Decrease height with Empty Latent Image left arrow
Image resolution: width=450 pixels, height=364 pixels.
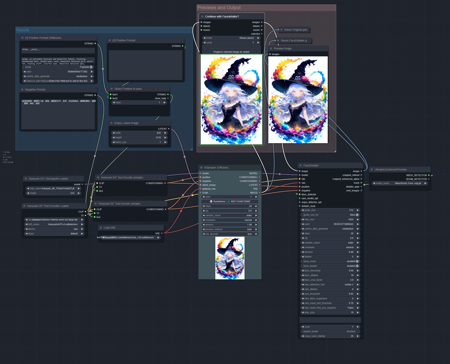point(114,137)
